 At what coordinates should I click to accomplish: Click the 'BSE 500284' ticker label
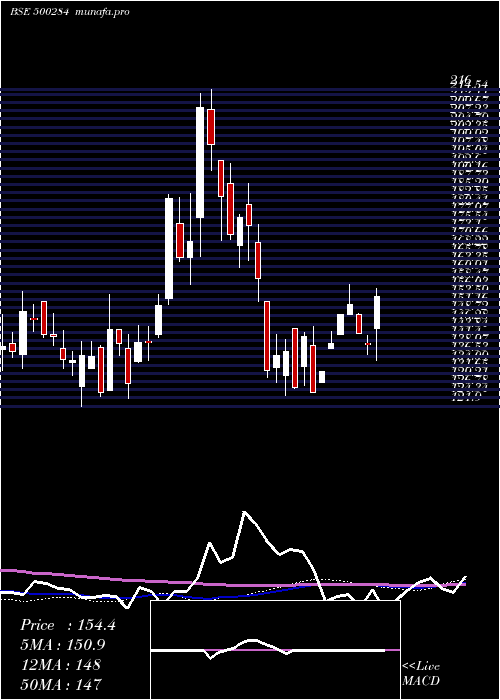[39, 12]
